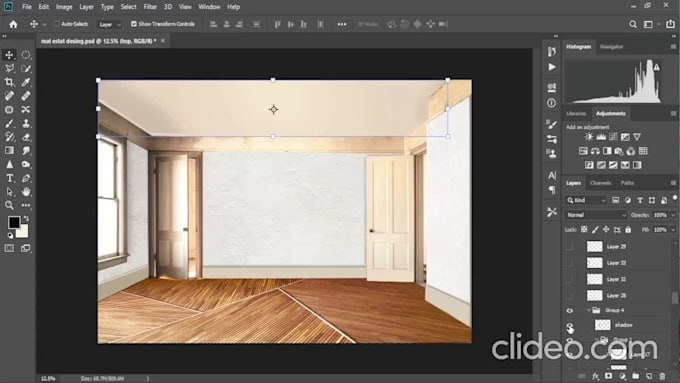Viewport: 680px width, 383px height.
Task: Go to the Home screen icon
Action: (x=13, y=24)
